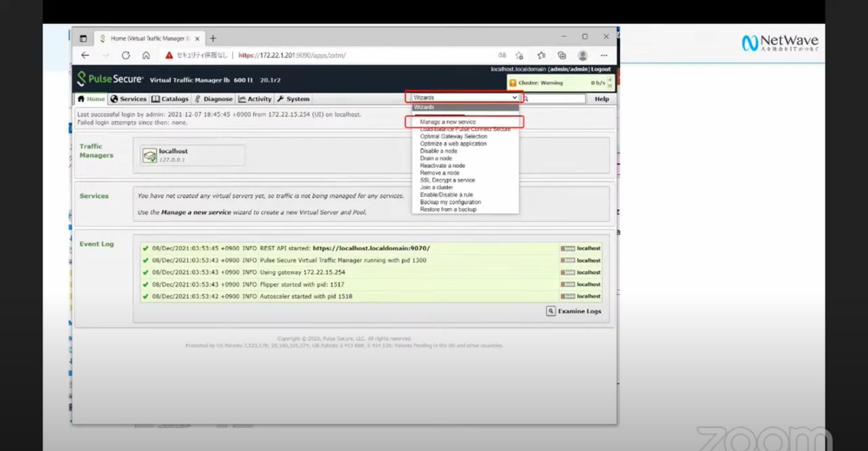Choose 'Backup my configuration' wizard
The height and width of the screenshot is (451, 868).
coord(450,202)
